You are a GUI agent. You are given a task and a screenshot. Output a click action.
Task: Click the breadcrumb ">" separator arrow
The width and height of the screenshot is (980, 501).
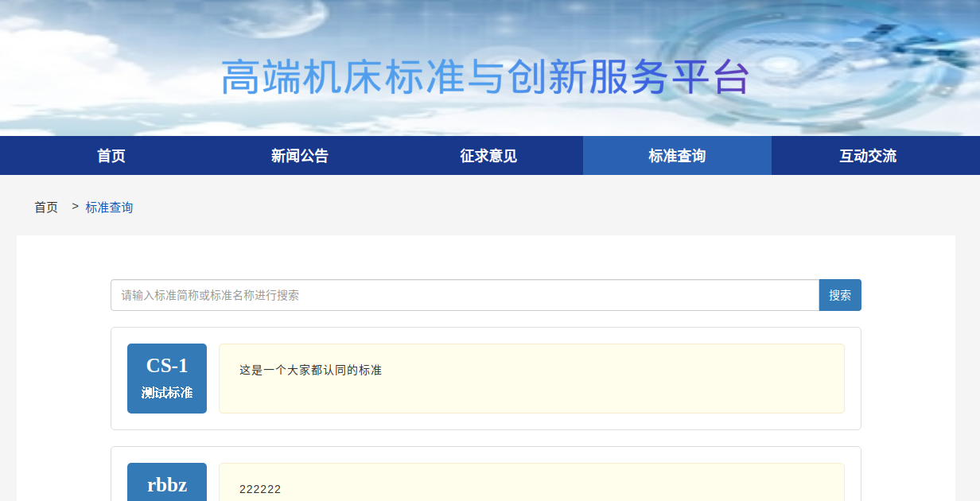click(75, 207)
